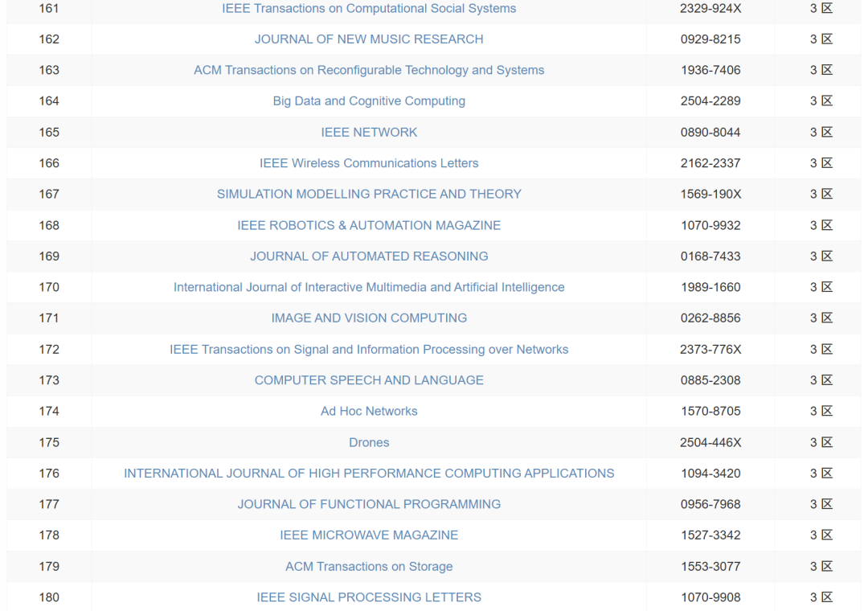Open IEEE Transactions on Computational Social Systems link
Viewport: 868px width, 611px height.
[369, 8]
